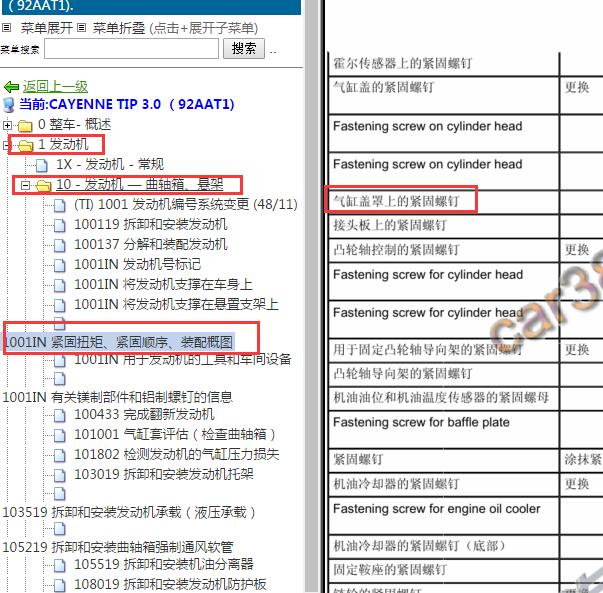Image resolution: width=603 pixels, height=593 pixels.
Task: Click page icon of 1001IN 将发动机支撑在车身上
Action: (x=60, y=286)
